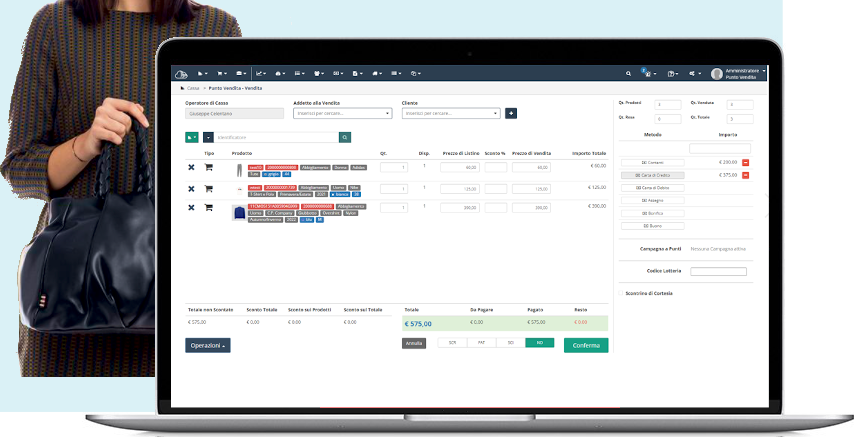Open the shopping cart menu in the navbar

coord(221,74)
